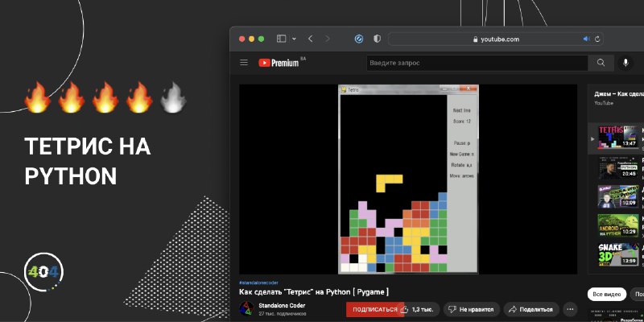This screenshot has width=644, height=322.
Task: Click the video title "Как сделать Тетрис на Python"
Action: (x=314, y=292)
